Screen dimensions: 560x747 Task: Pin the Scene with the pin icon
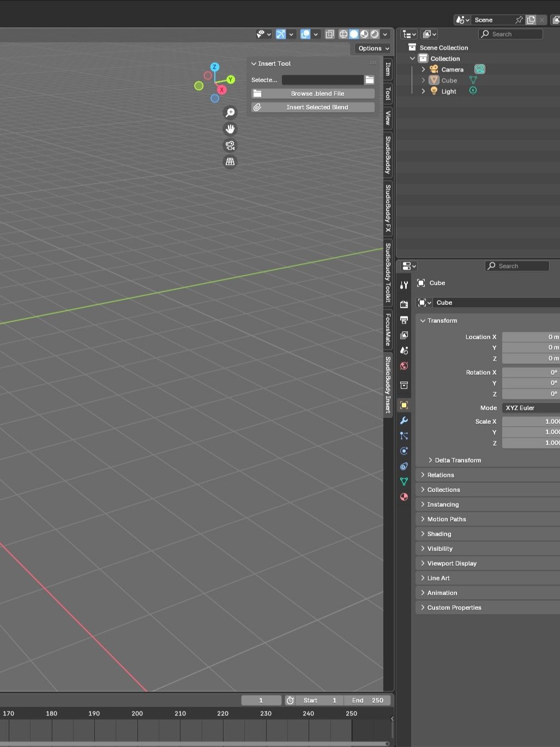[x=519, y=20]
